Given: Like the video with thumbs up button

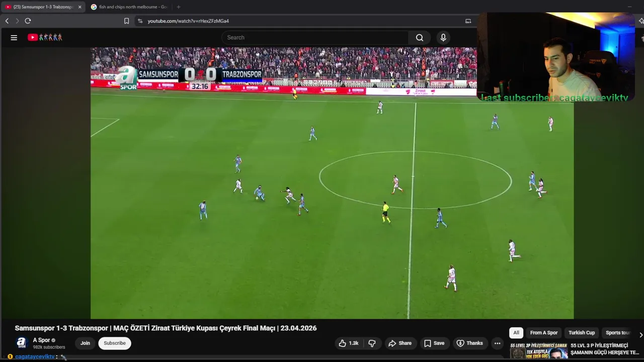Looking at the screenshot, I should pos(349,343).
